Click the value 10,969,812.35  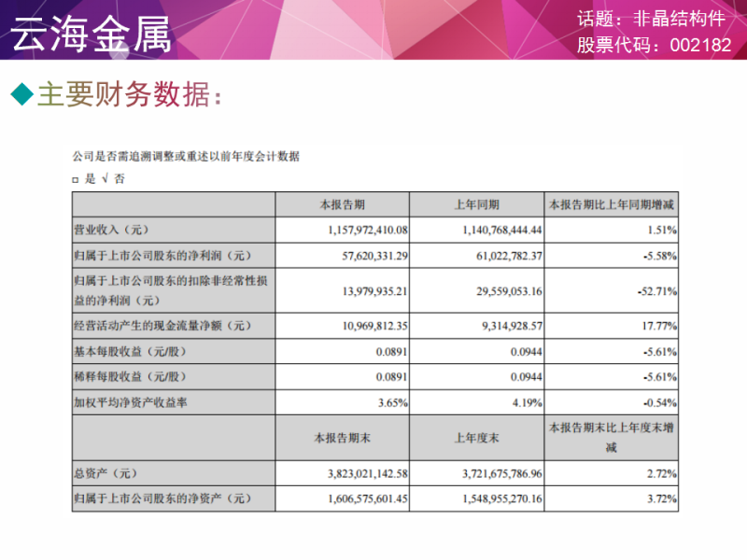pyautogui.click(x=375, y=326)
